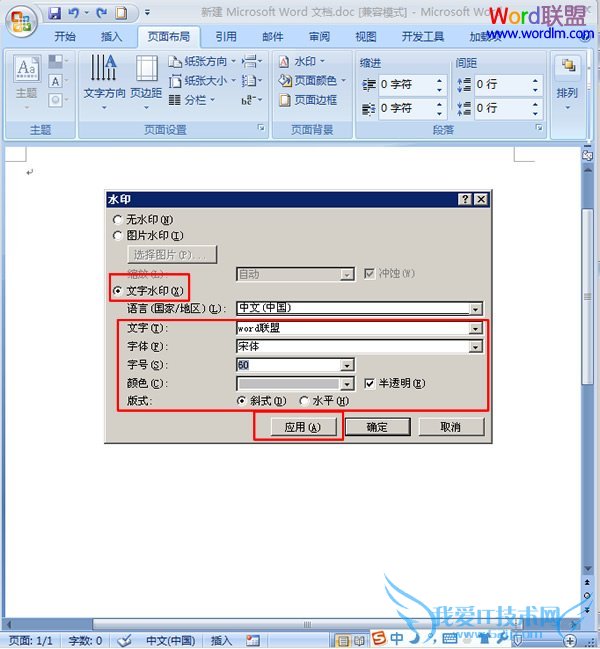600x649 pixels.
Task: Click the new document quick access icon
Action: pyautogui.click(x=122, y=13)
